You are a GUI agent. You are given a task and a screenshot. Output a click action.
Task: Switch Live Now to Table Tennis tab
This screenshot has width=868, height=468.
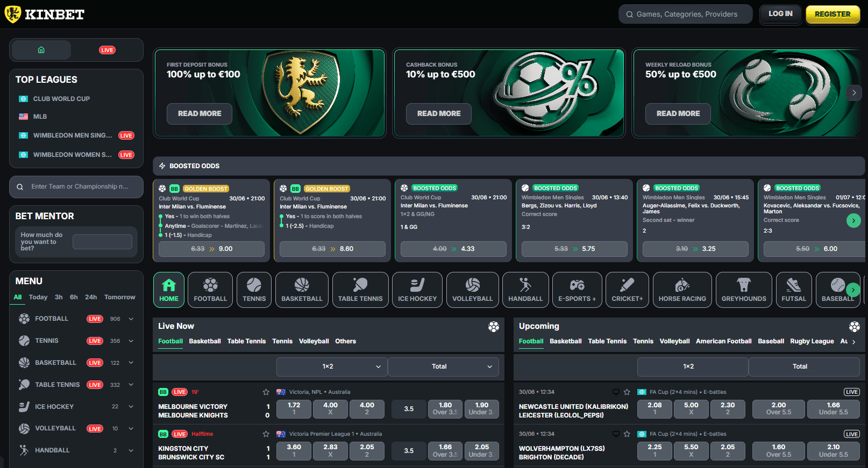[246, 341]
